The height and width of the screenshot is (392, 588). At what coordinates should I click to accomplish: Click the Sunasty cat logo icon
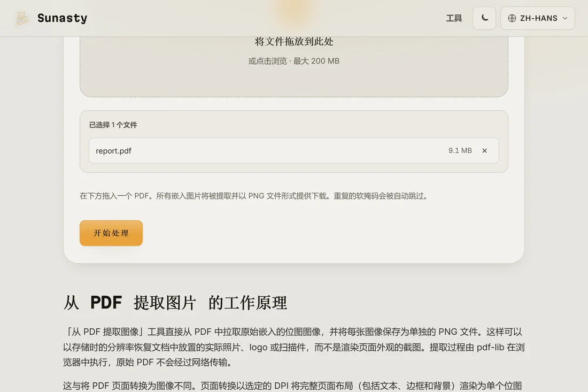[22, 18]
